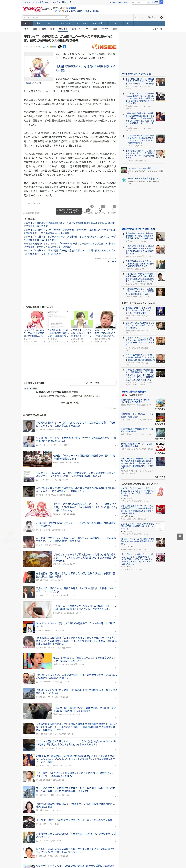The image size is (186, 868).
Task: Click the もっと見る(290件) button
Action: pyautogui.click(x=70, y=402)
